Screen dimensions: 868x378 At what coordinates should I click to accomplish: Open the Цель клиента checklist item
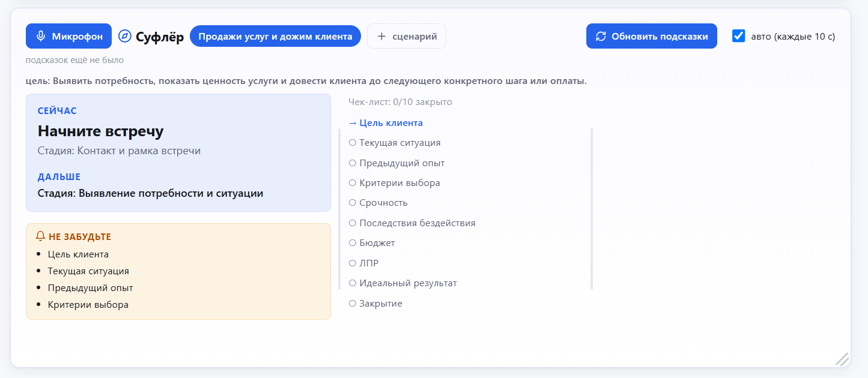point(386,123)
